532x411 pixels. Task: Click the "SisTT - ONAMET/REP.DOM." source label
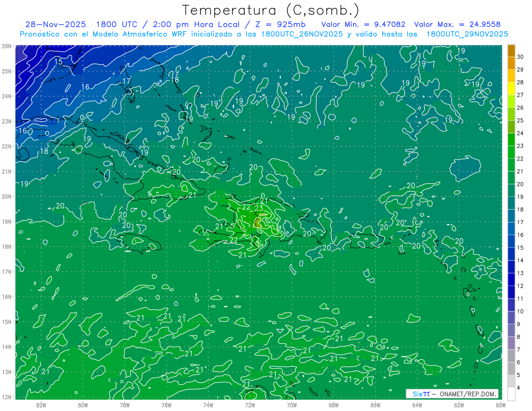click(x=452, y=394)
